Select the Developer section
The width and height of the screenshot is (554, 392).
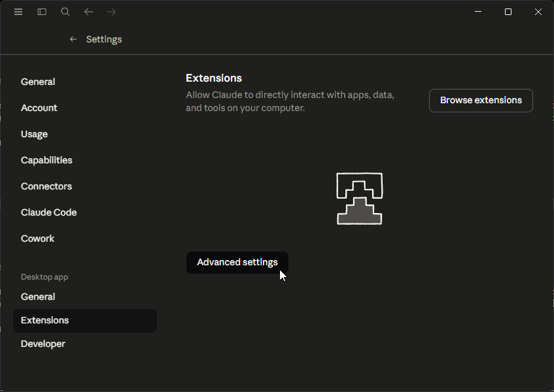pos(43,343)
